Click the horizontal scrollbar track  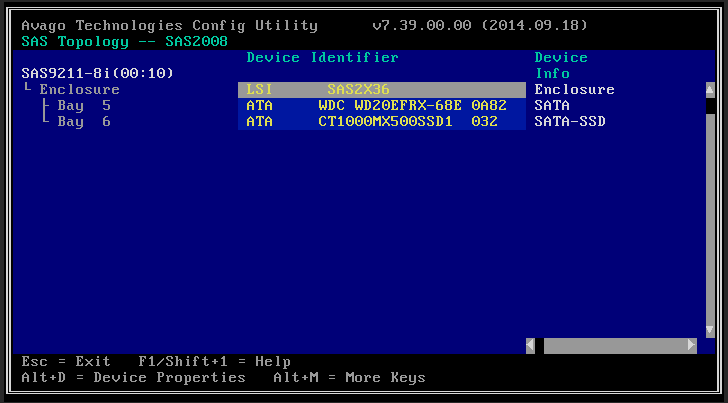pyautogui.click(x=615, y=345)
